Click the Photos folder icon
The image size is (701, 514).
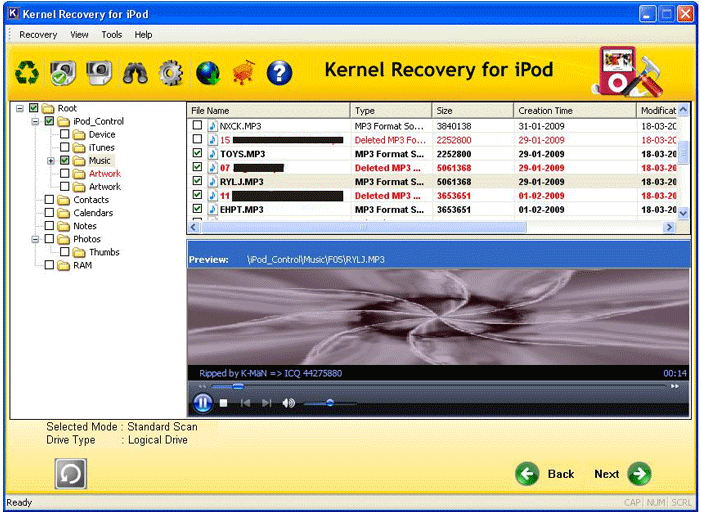(x=64, y=239)
